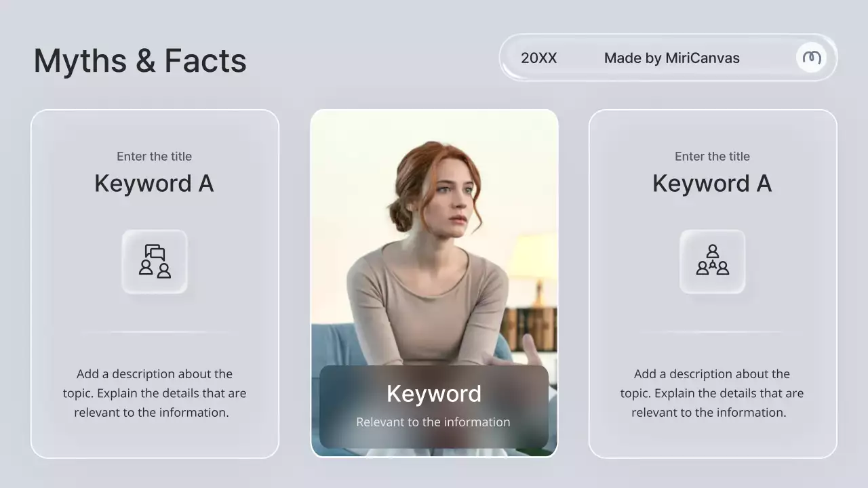Select the '20XX' year text
The image size is (868, 488).
tap(538, 58)
